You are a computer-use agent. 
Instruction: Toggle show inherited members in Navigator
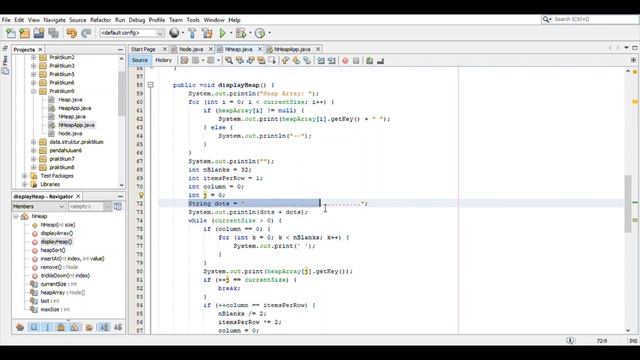(x=20, y=327)
